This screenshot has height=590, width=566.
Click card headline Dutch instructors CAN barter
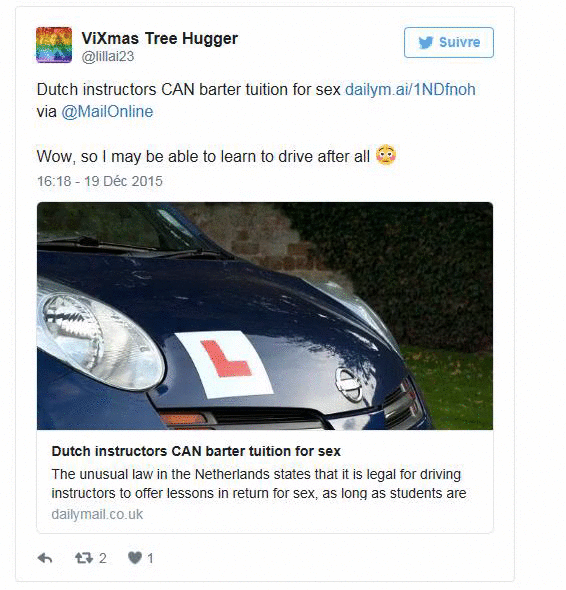[196, 451]
